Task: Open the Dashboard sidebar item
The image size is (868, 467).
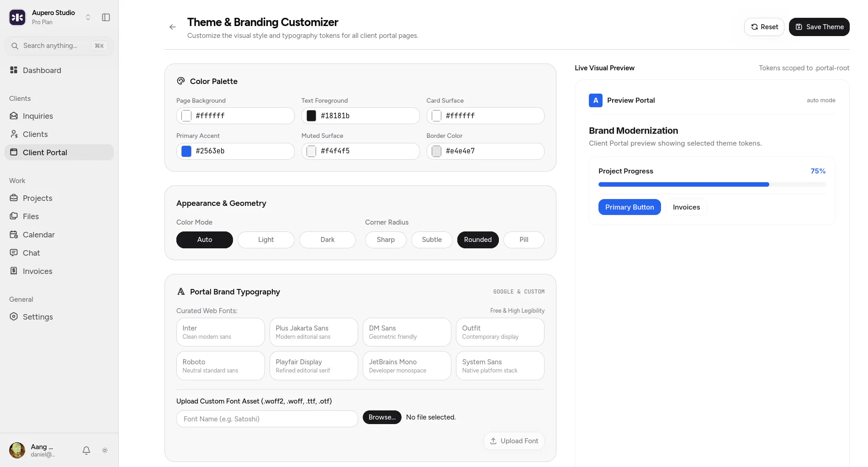Action: [x=59, y=70]
